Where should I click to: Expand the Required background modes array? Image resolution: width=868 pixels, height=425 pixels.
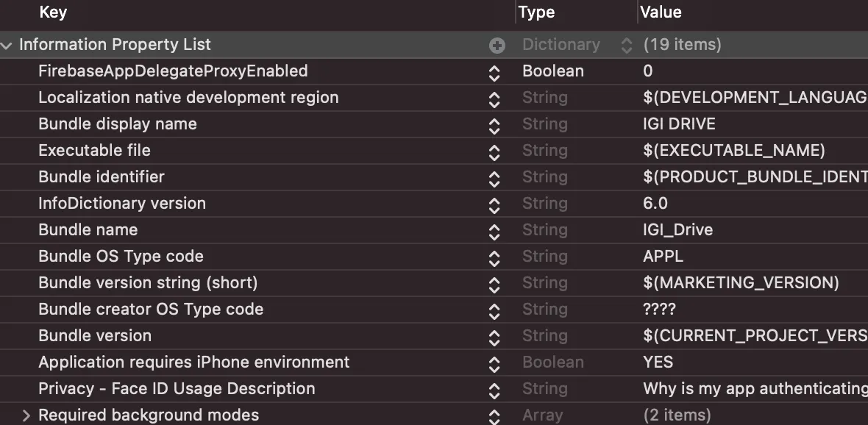[26, 416]
